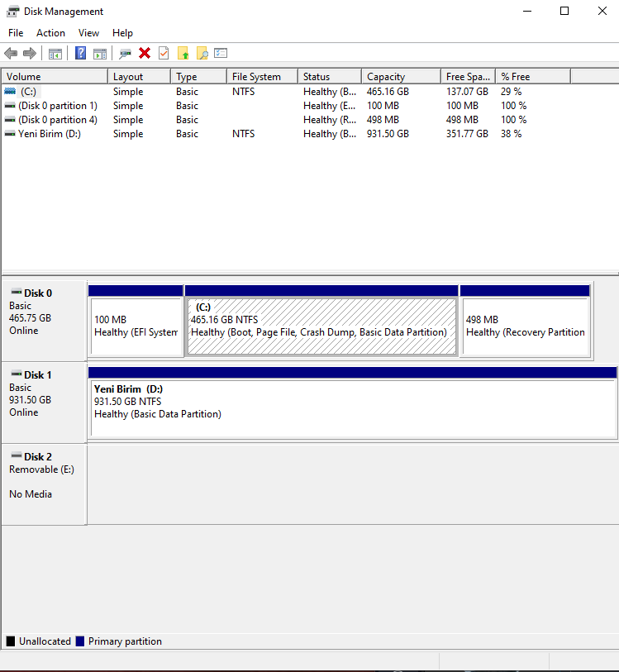Click the (C:) volume drive icon in the list

point(10,91)
